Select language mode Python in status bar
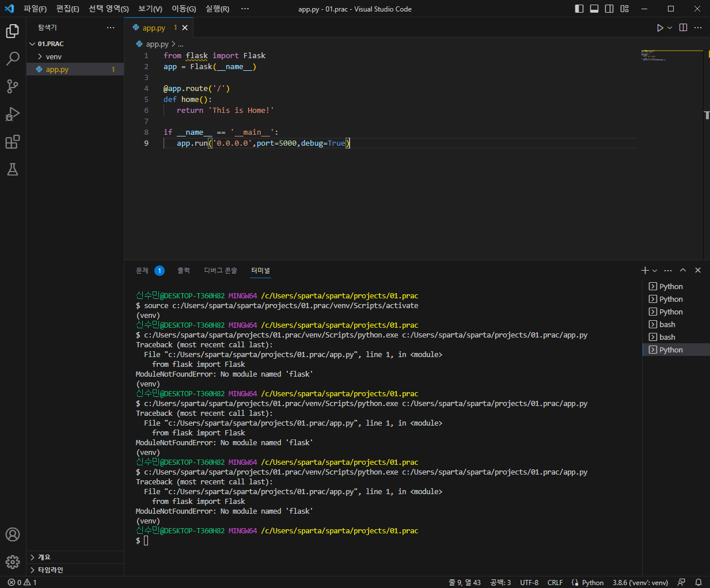 pyautogui.click(x=593, y=582)
